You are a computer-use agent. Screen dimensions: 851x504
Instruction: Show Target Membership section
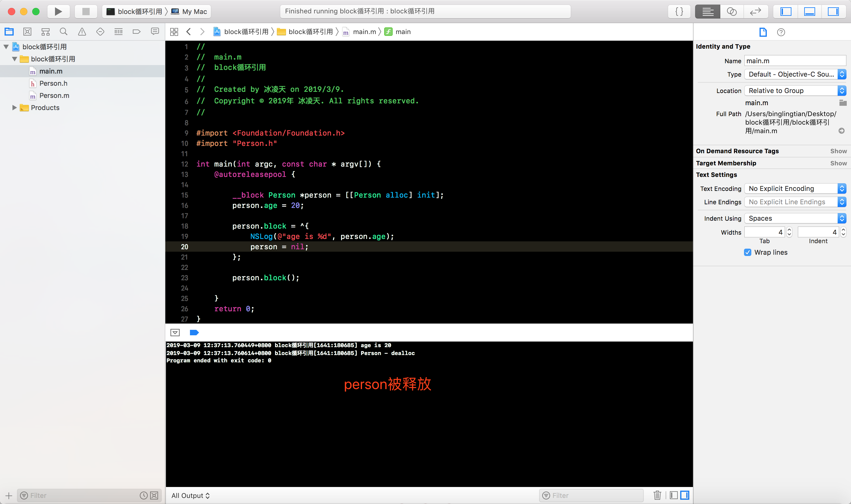[839, 163]
